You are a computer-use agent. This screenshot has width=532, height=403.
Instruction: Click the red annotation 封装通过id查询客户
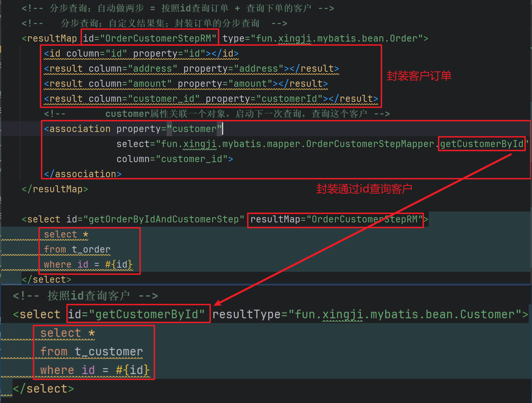pos(364,189)
